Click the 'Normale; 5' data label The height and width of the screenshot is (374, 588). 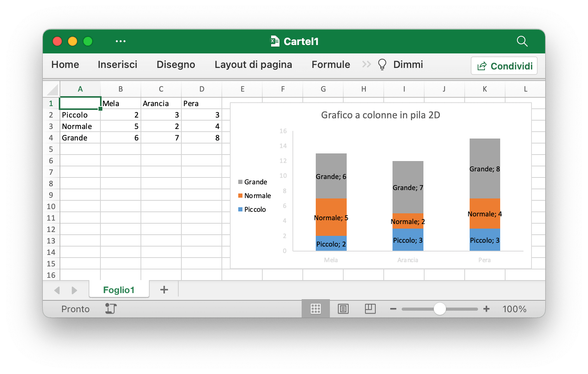point(331,218)
